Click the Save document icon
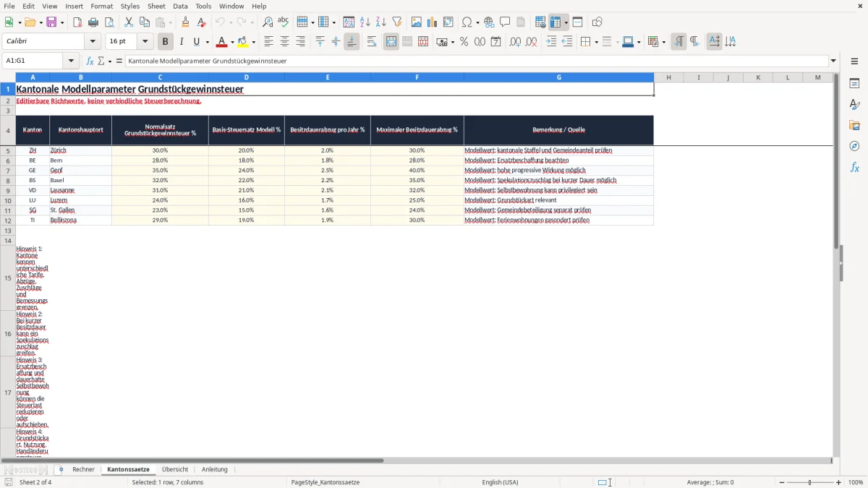This screenshot has width=868, height=488. point(51,22)
